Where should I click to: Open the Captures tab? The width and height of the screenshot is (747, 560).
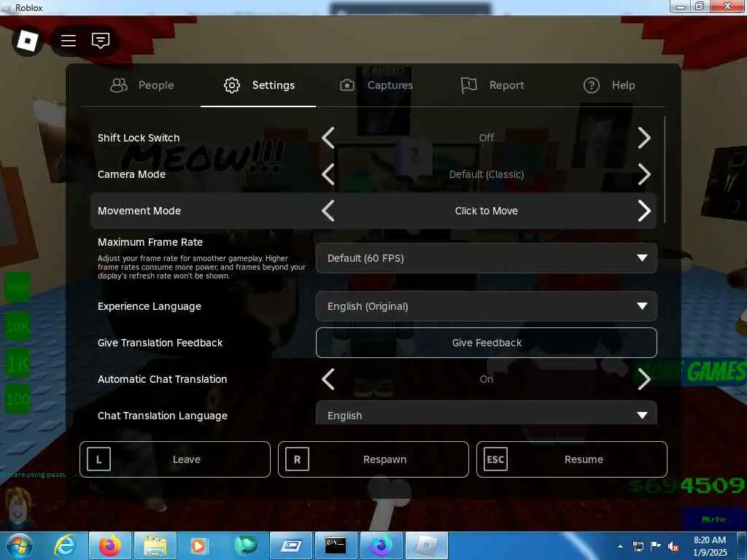pos(376,85)
